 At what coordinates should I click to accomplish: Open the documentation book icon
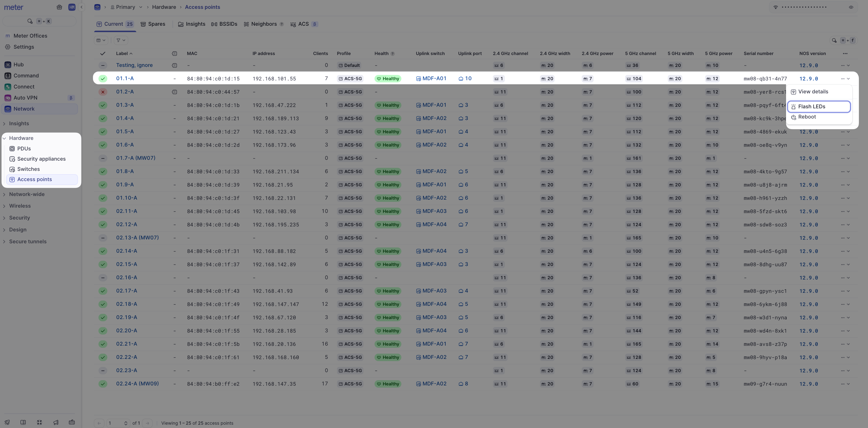pyautogui.click(x=23, y=422)
